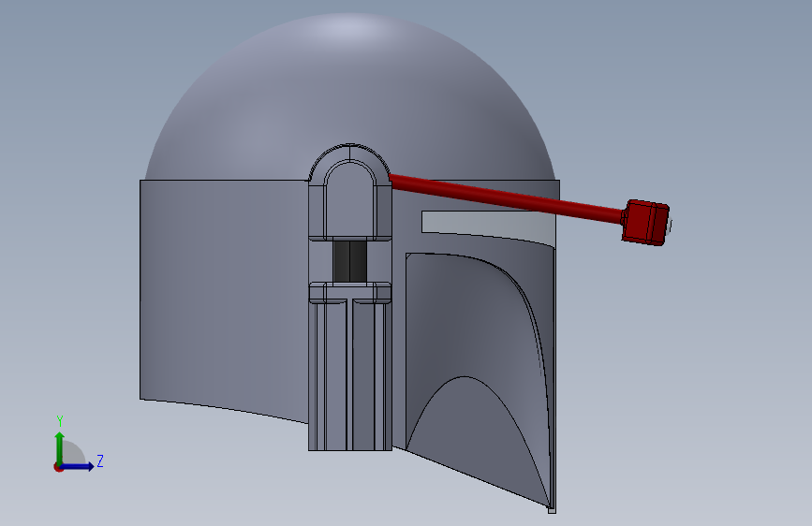The height and width of the screenshot is (526, 812).
Task: Click the dark slot in ear piece
Action: (x=349, y=261)
